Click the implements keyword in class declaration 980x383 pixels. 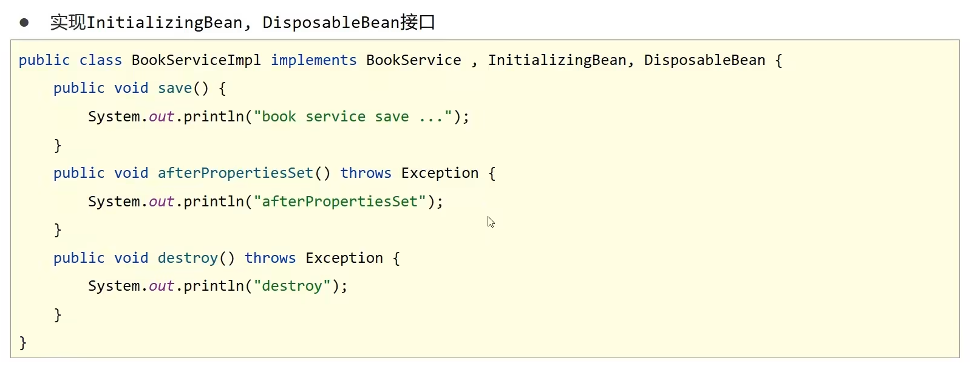pyautogui.click(x=314, y=60)
